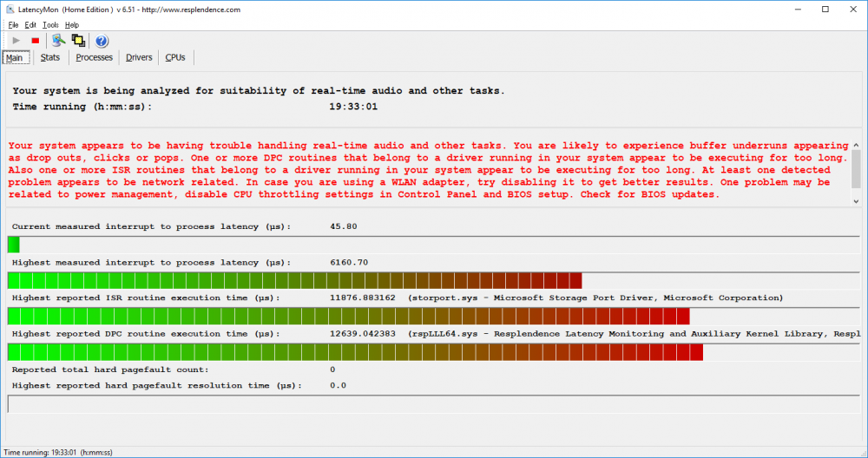Maximize the LatencyMon window
868x458 pixels.
pos(825,10)
